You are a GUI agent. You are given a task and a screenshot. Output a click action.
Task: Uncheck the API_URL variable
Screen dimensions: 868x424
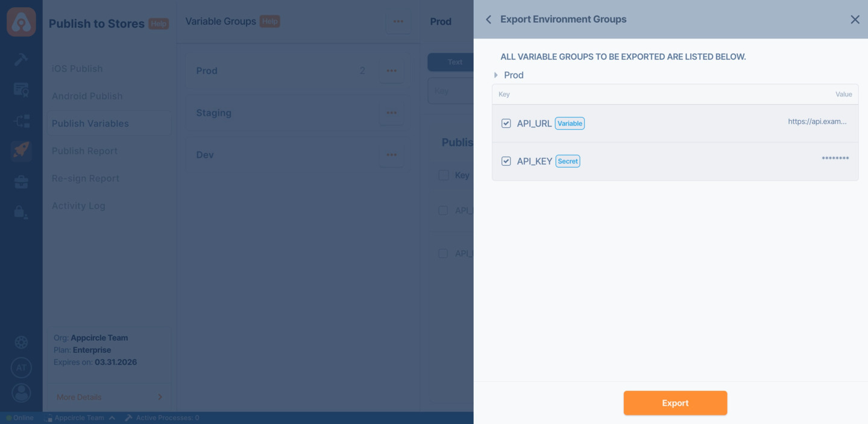point(506,123)
